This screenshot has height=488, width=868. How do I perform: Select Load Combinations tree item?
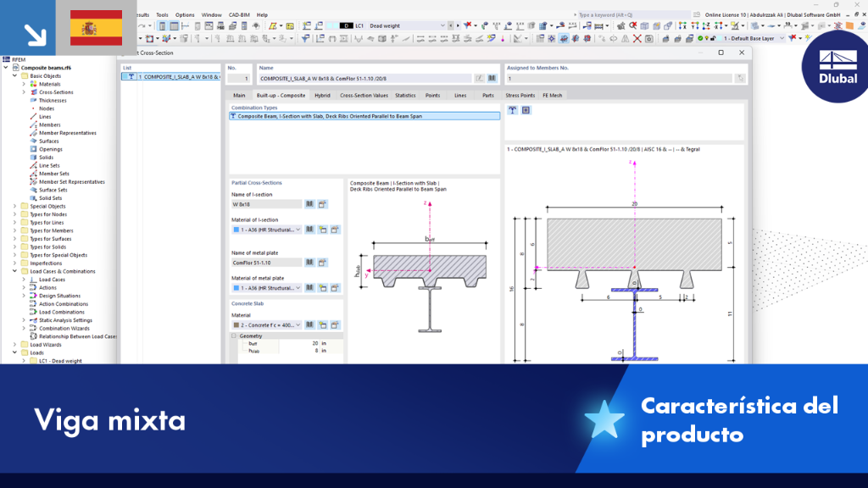coord(61,312)
